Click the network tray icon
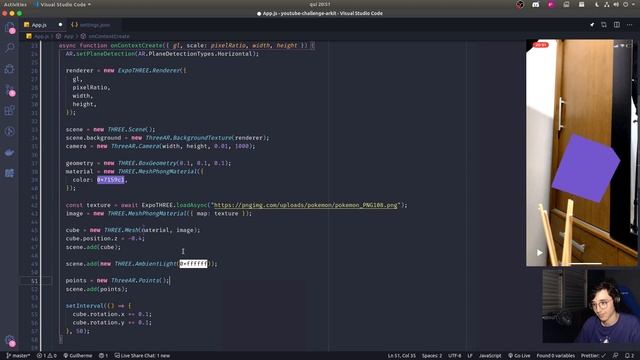Image resolution: width=640 pixels, height=360 pixels. point(607,4)
